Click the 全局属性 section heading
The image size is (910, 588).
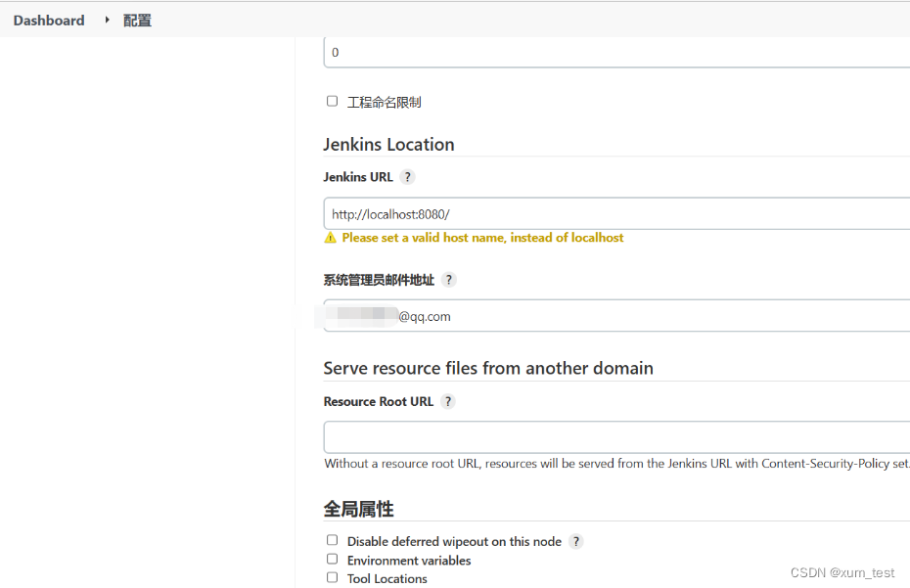(x=359, y=509)
